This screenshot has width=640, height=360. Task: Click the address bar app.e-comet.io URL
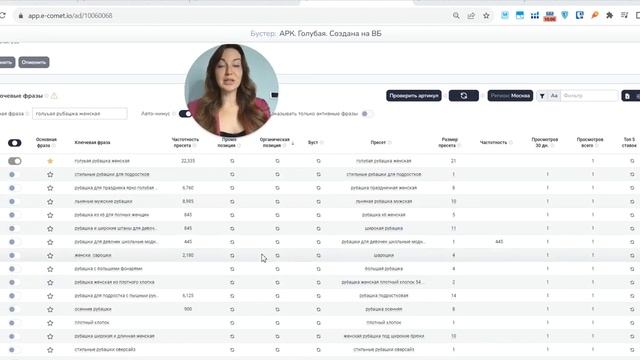70,16
